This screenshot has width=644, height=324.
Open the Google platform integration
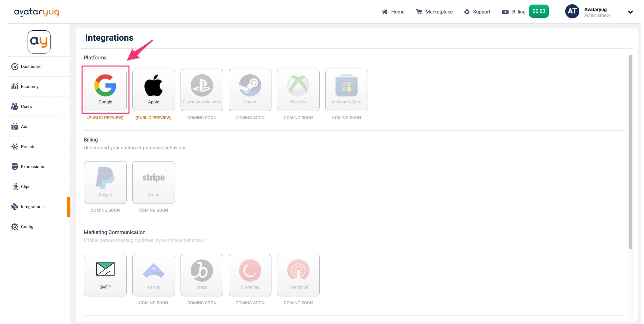[x=105, y=90]
